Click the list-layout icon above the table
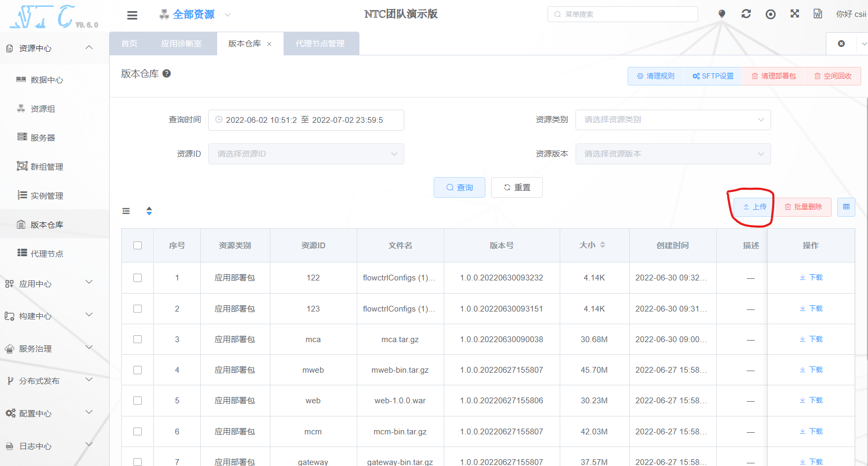Viewport: 868px width, 466px height. click(x=126, y=211)
